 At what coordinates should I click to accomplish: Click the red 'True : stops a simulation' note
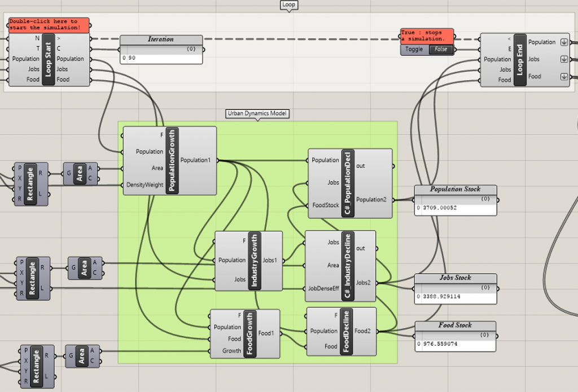coord(427,36)
